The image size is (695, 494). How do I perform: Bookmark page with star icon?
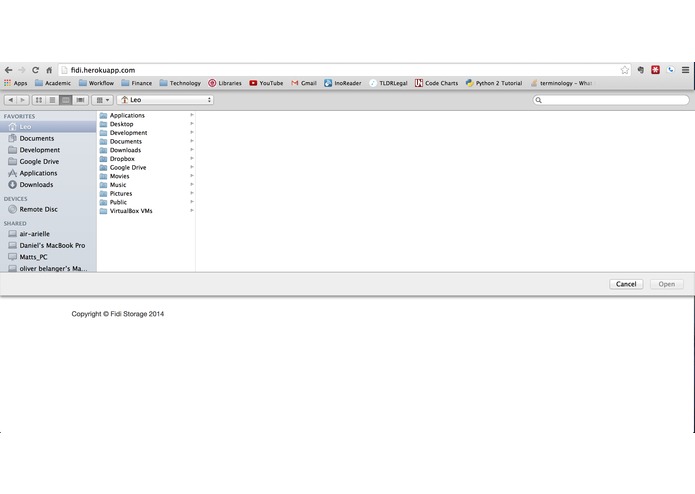pos(625,70)
